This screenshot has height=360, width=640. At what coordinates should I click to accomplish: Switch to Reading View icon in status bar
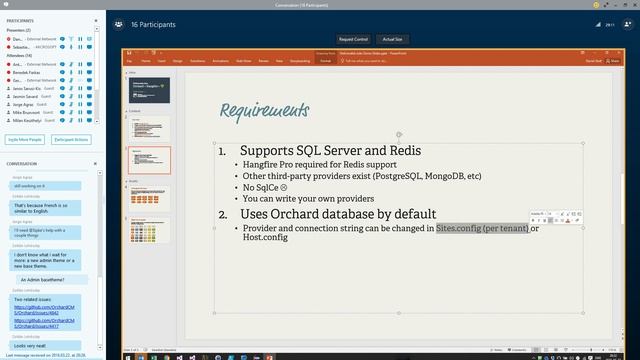click(556, 350)
